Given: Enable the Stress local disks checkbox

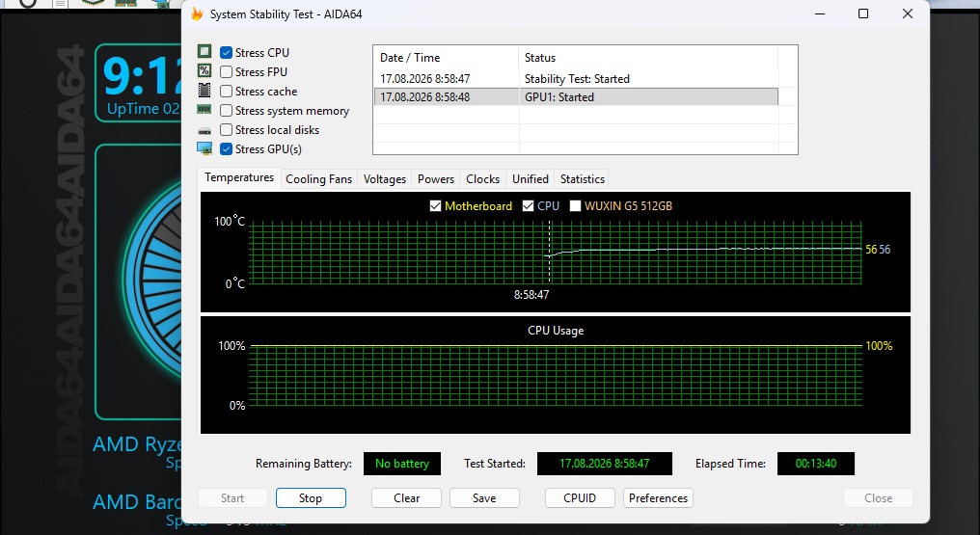Looking at the screenshot, I should click(x=227, y=130).
